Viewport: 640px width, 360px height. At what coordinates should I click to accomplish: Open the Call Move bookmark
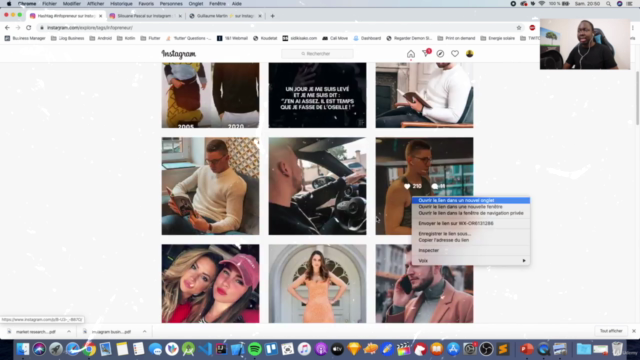click(x=335, y=38)
